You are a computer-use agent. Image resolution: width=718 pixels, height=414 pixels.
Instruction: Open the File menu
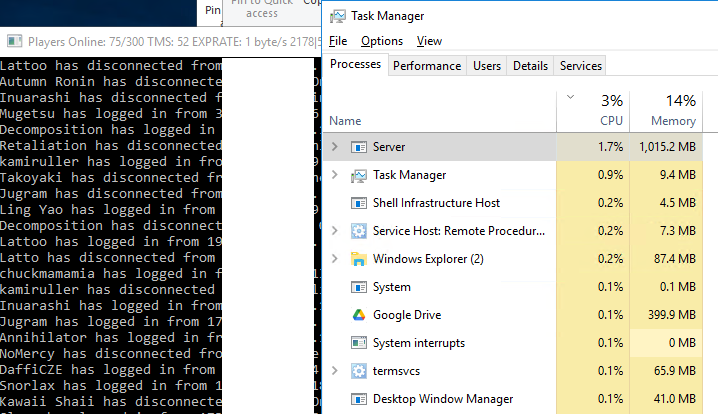click(338, 41)
